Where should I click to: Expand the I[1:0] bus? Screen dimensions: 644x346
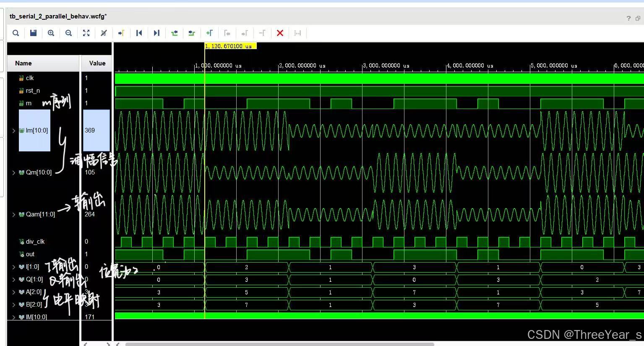[x=13, y=267]
